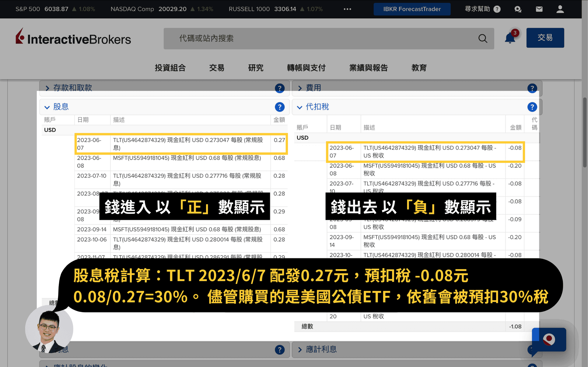Open the 業績與報告 menu
Image resolution: width=588 pixels, height=367 pixels.
(368, 68)
